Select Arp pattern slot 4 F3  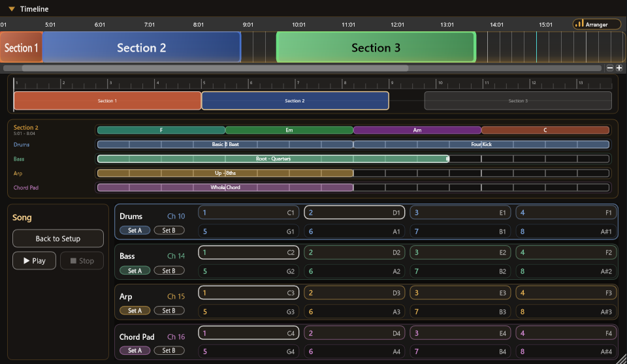pyautogui.click(x=566, y=293)
